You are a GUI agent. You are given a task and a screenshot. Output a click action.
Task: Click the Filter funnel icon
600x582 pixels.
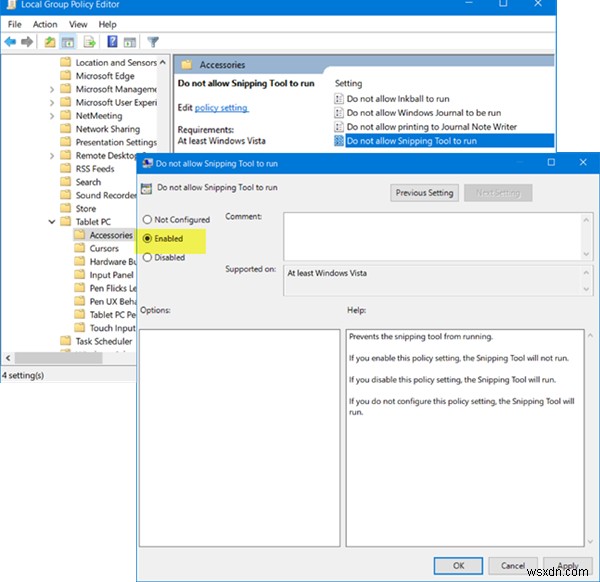point(153,42)
